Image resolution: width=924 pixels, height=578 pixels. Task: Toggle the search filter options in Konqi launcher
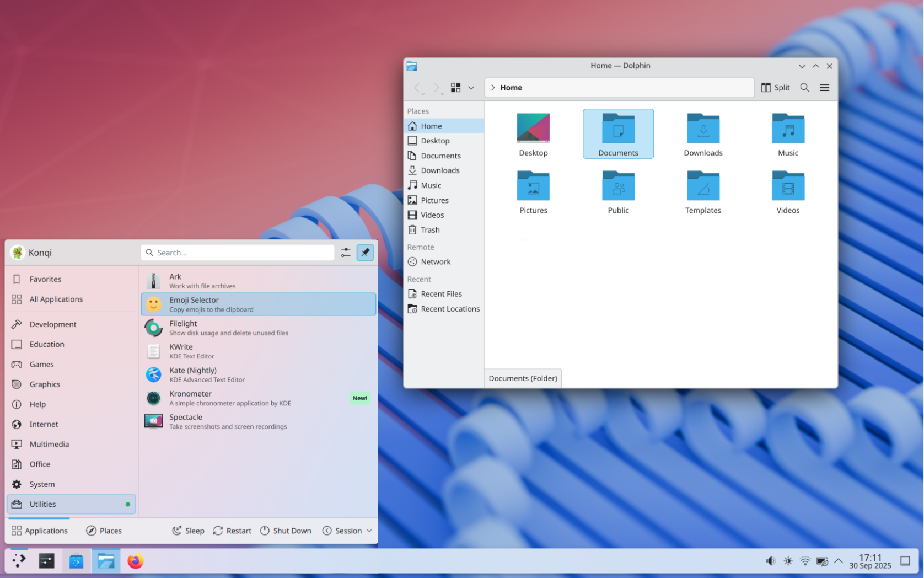pos(346,252)
